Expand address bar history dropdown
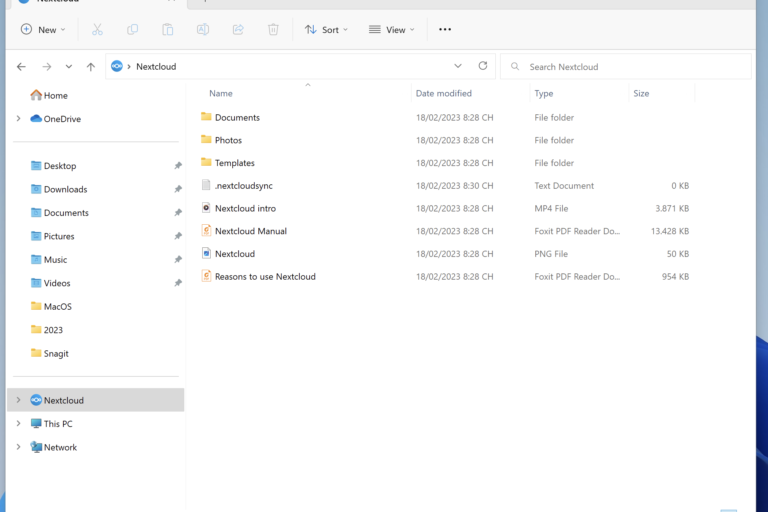Viewport: 768px width, 512px height. 458,66
